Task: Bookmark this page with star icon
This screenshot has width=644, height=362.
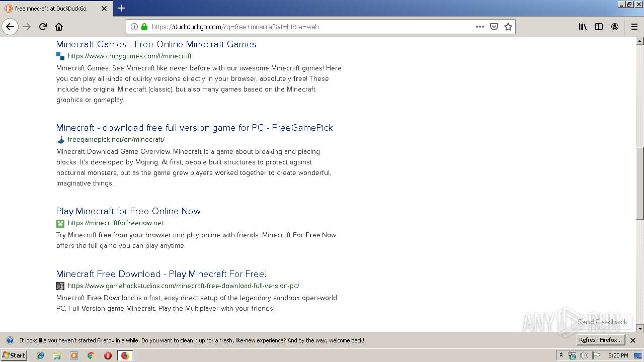Action: pyautogui.click(x=508, y=27)
